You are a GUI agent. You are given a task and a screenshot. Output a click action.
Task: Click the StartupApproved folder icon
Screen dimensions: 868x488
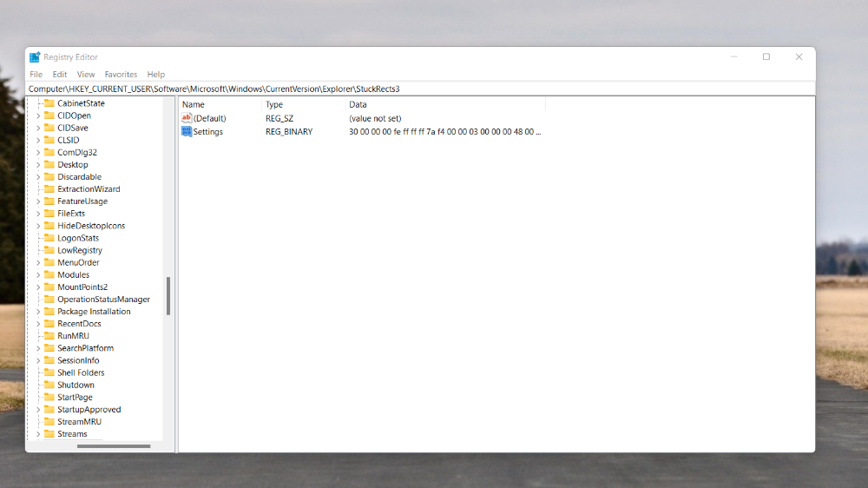click(x=49, y=409)
